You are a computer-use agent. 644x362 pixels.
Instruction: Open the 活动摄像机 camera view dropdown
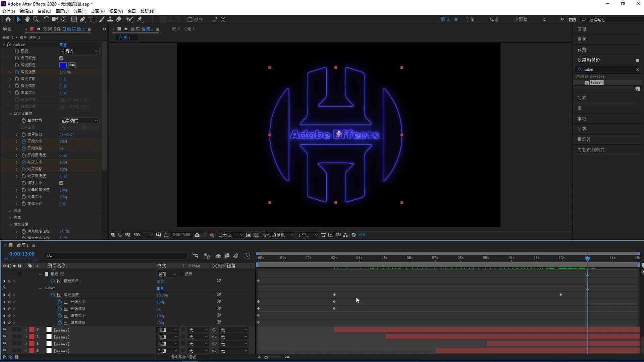(278, 235)
